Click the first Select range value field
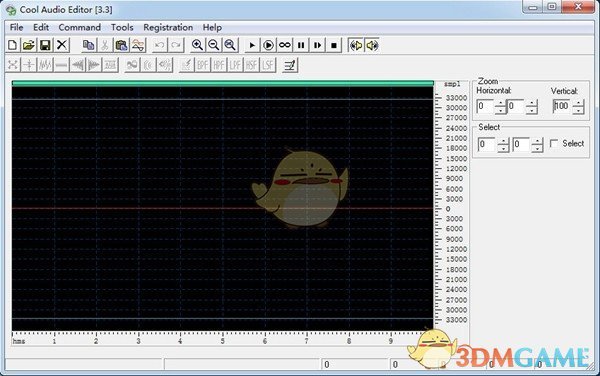The height and width of the screenshot is (376, 600). tap(487, 145)
